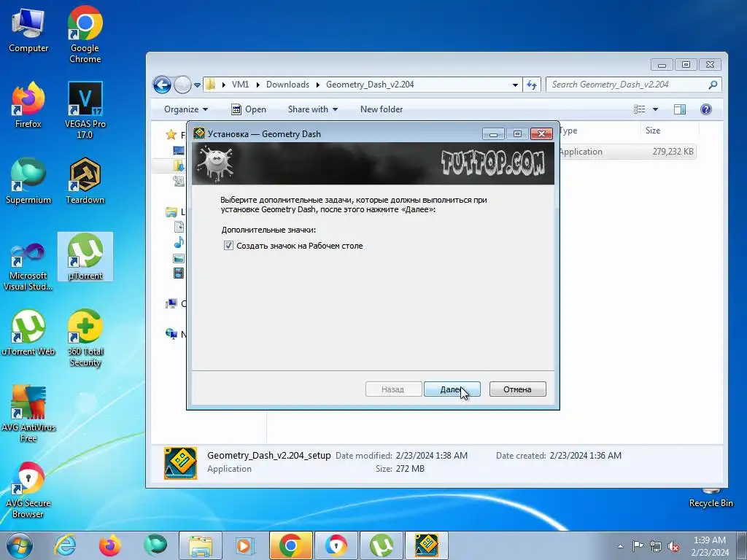This screenshot has height=560, width=747.
Task: Open AVG Secure Browser taskbar button
Action: (336, 545)
